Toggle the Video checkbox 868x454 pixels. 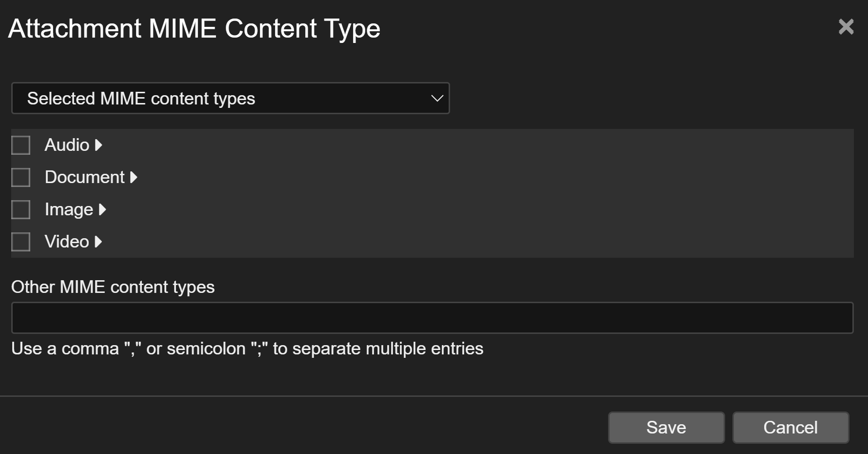click(21, 242)
